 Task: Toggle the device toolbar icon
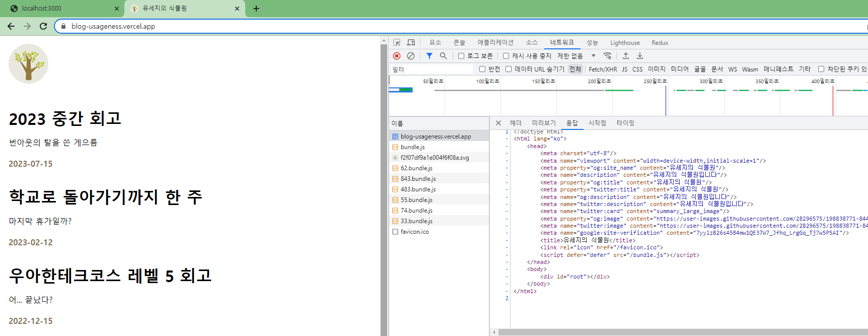coord(411,42)
